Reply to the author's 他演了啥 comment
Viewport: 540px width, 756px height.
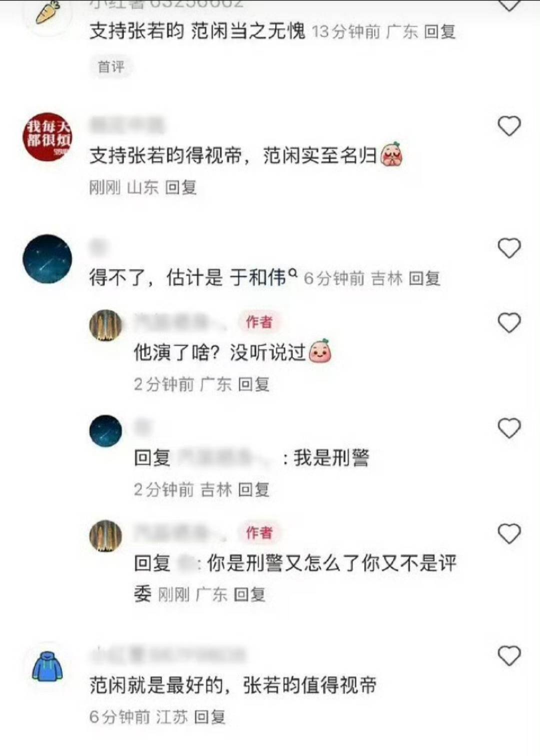tap(254, 384)
